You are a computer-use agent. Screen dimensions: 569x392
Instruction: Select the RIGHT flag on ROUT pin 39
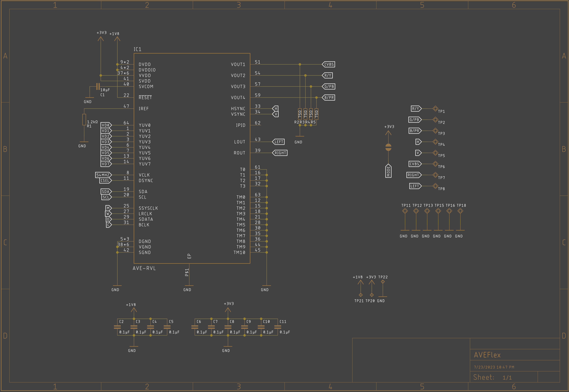point(280,153)
